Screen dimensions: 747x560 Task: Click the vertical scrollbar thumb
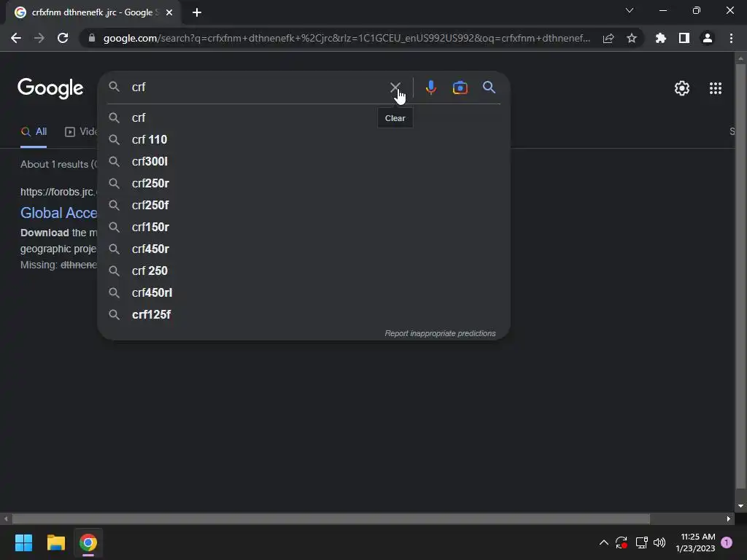point(740,276)
